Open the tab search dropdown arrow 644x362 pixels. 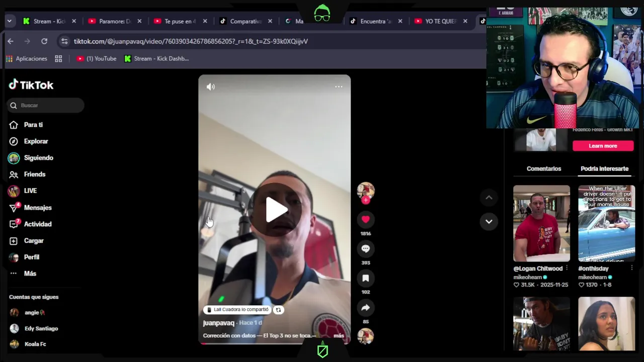point(9,21)
